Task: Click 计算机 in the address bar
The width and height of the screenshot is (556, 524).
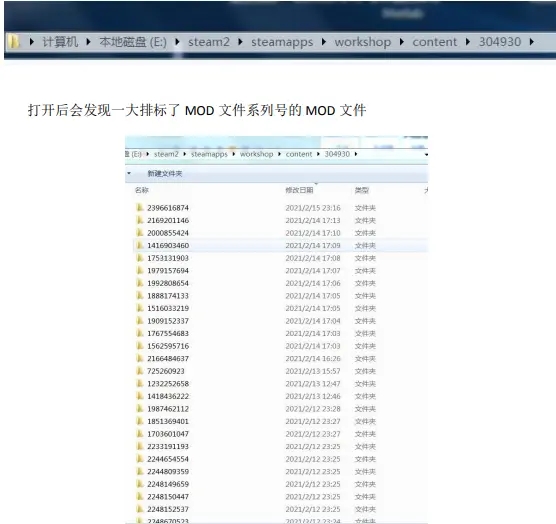Action: pyautogui.click(x=60, y=42)
